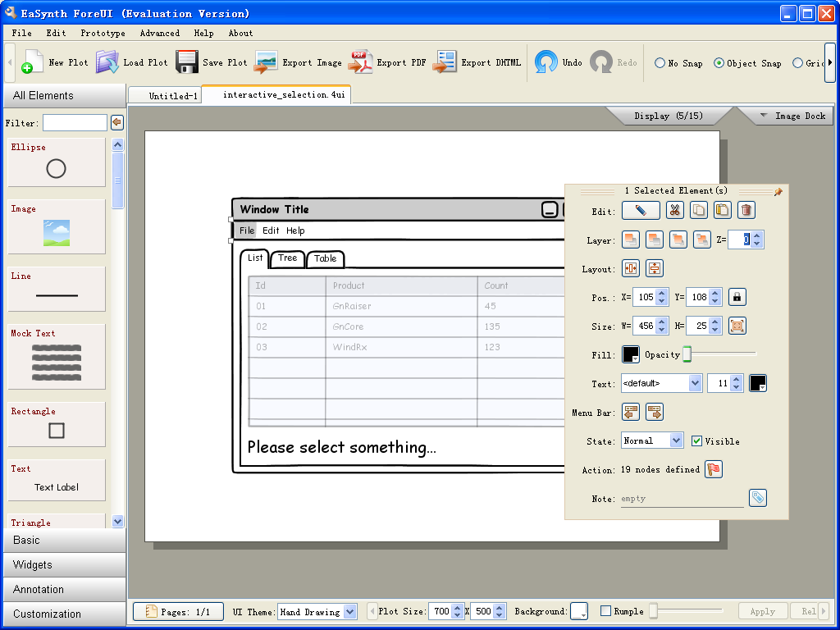Open the UI Theme Hand Drawing dropdown
This screenshot has width=840, height=630.
[317, 612]
